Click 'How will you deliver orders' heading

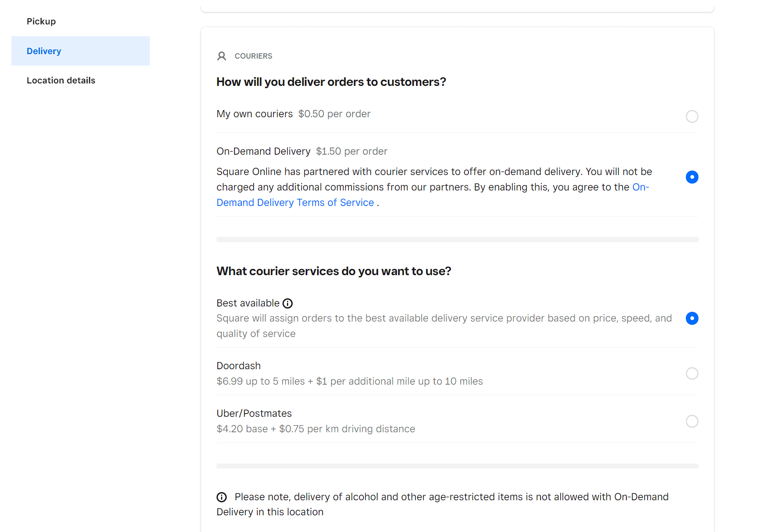pos(331,82)
